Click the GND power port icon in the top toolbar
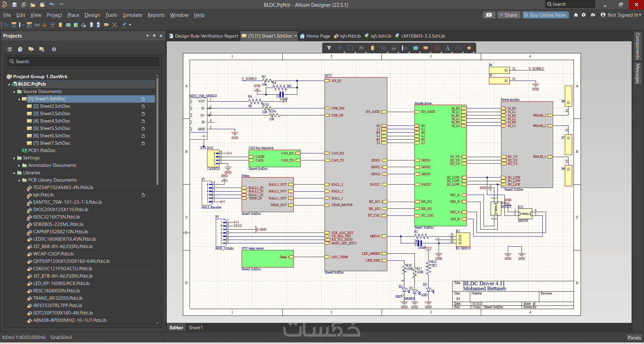This screenshot has height=344, width=644. click(45, 25)
